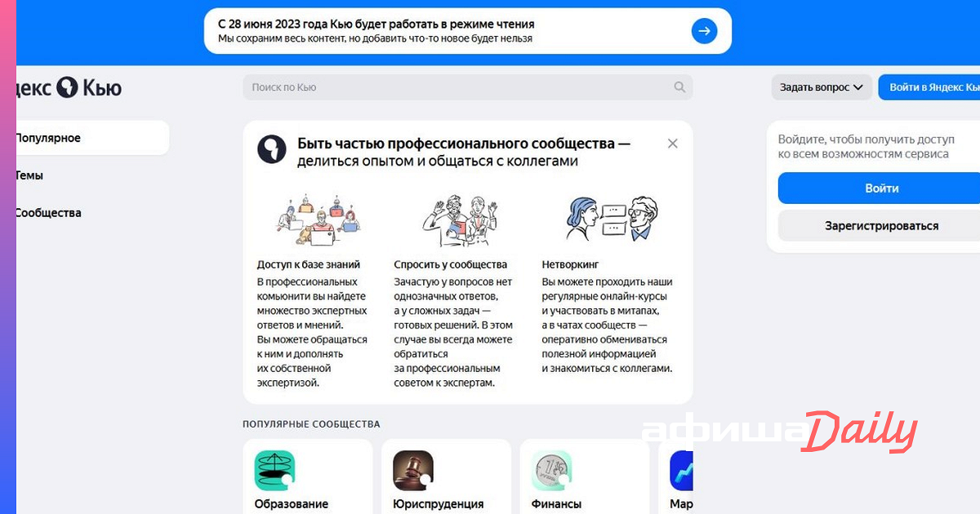Focus the Поиск по Кью search field
Screen dimensions: 980x514
tap(457, 87)
